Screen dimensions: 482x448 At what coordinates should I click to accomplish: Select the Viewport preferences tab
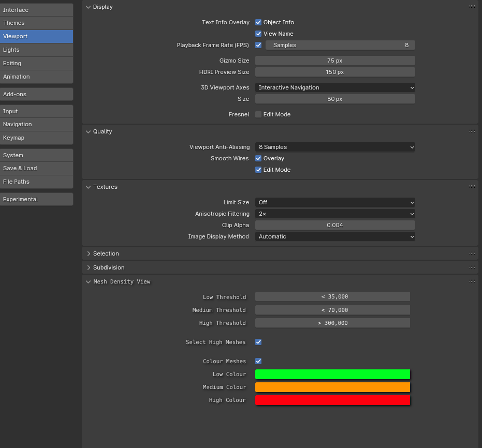[37, 36]
